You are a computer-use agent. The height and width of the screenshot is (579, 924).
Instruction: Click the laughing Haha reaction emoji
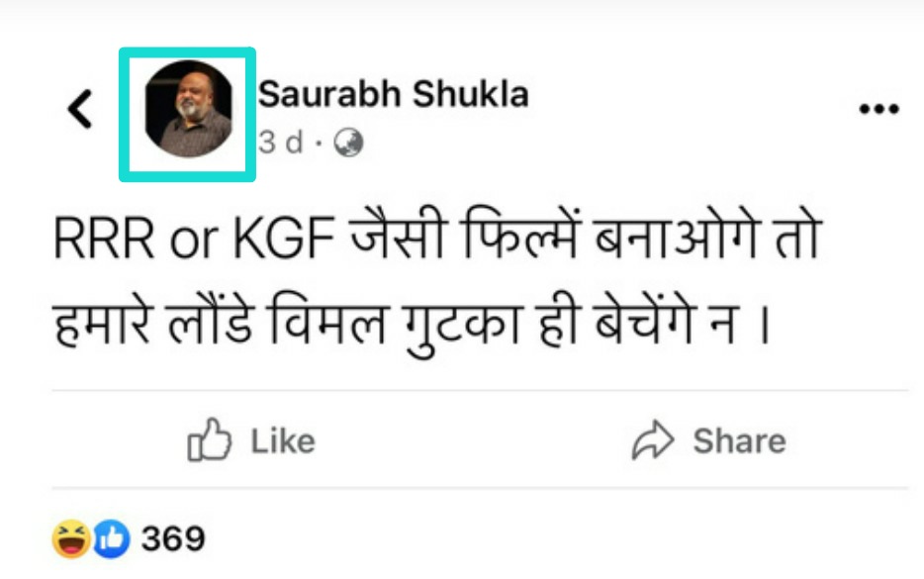(x=71, y=539)
